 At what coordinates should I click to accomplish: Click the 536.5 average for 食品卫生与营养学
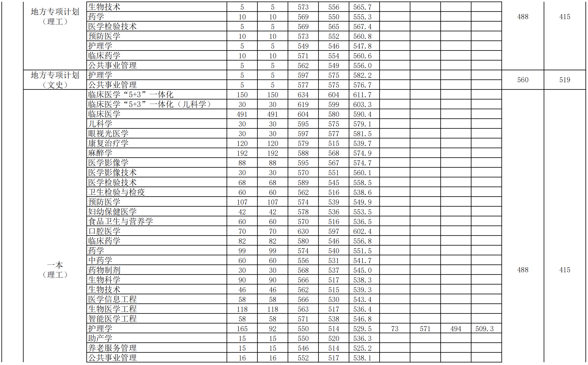point(362,222)
